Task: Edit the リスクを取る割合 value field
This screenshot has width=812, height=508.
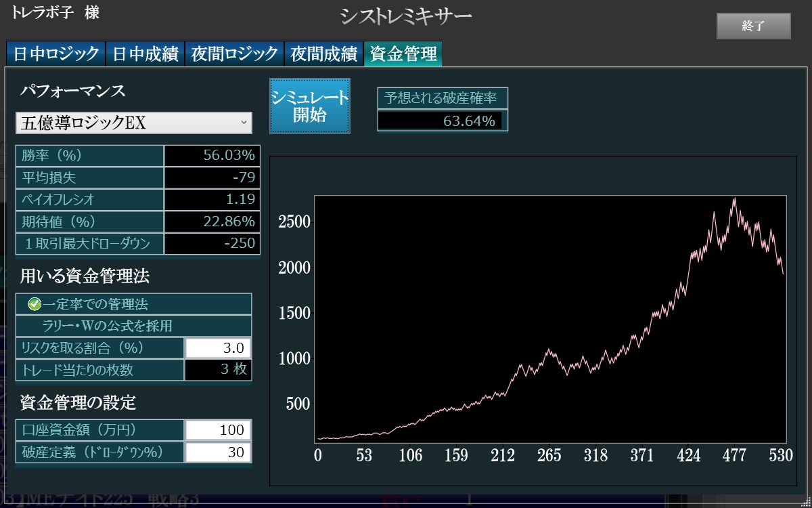Action: click(x=218, y=347)
